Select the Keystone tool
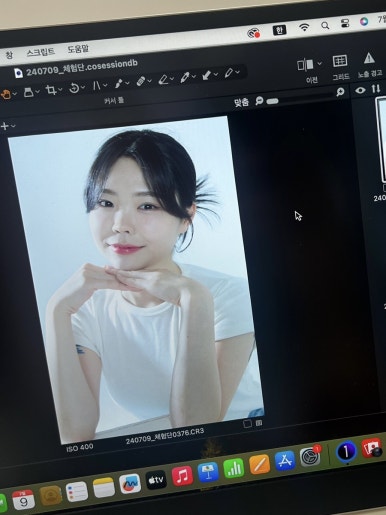386x515 pixels. 96,86
